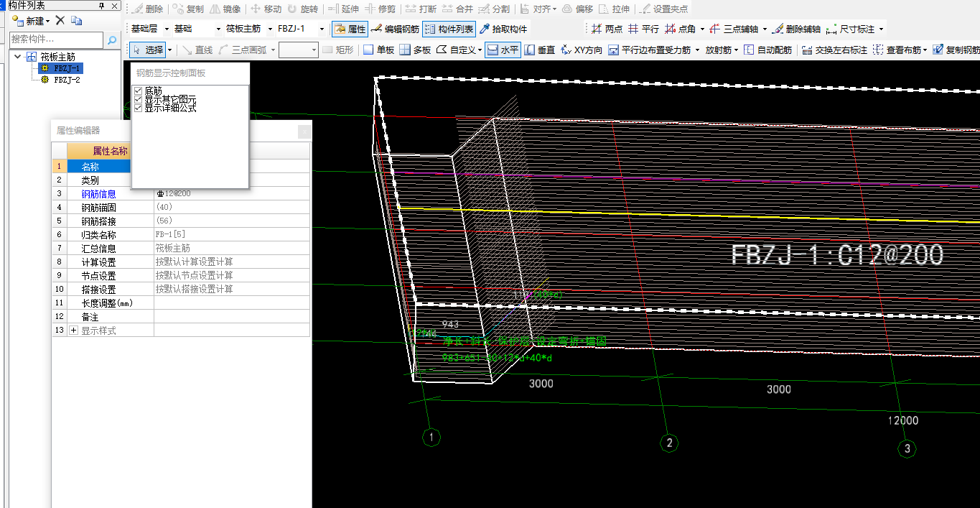The width and height of the screenshot is (980, 508).
Task: Select FBZJ-1 in component tree
Action: (x=67, y=68)
